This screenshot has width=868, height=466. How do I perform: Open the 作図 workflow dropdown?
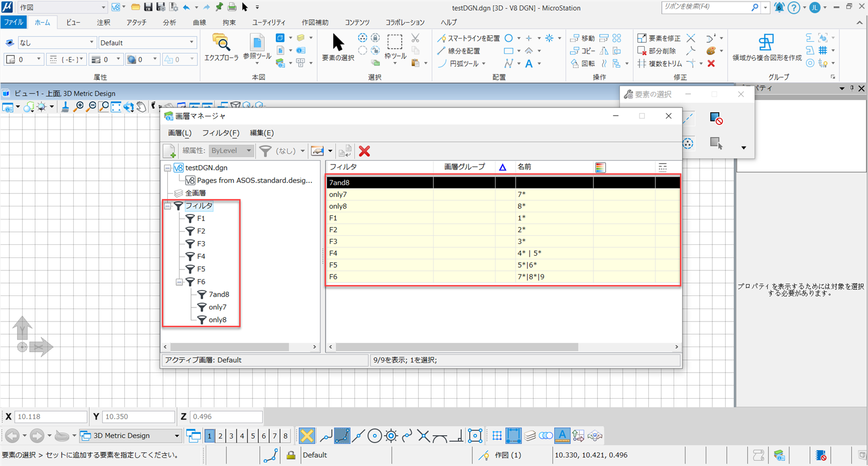(x=62, y=7)
